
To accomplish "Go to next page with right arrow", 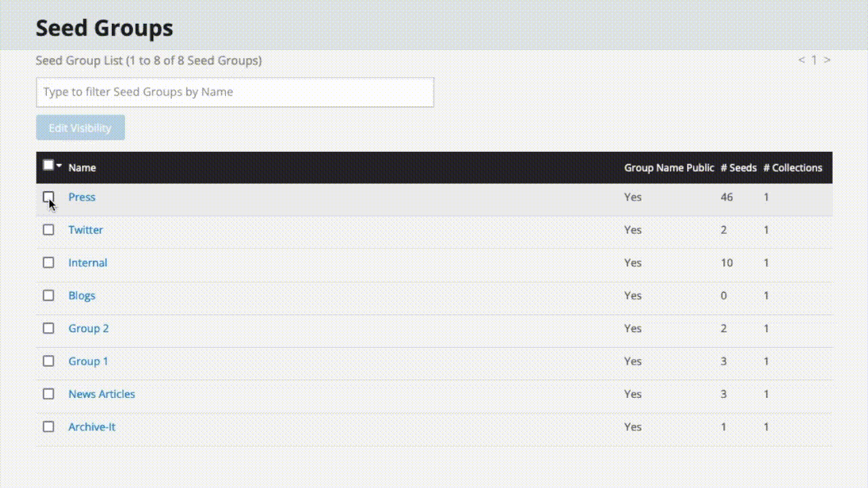I will pyautogui.click(x=827, y=60).
